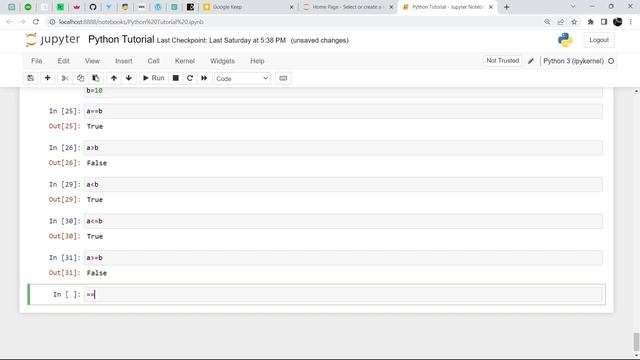Screen dimensions: 640x360
Task: Click the Python logo in the header
Action: click(565, 40)
